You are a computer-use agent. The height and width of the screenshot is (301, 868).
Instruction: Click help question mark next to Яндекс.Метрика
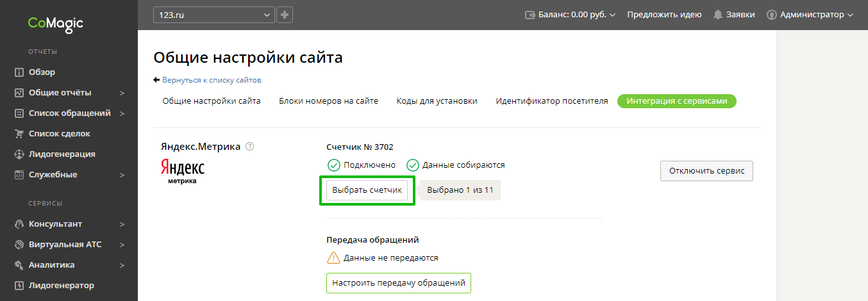click(x=250, y=147)
